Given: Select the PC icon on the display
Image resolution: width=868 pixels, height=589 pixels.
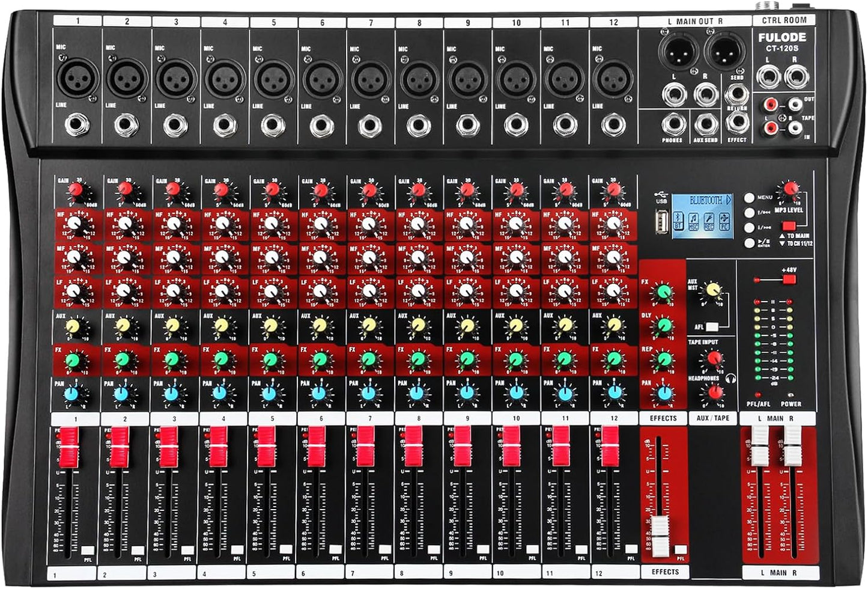Looking at the screenshot, I should (723, 221).
